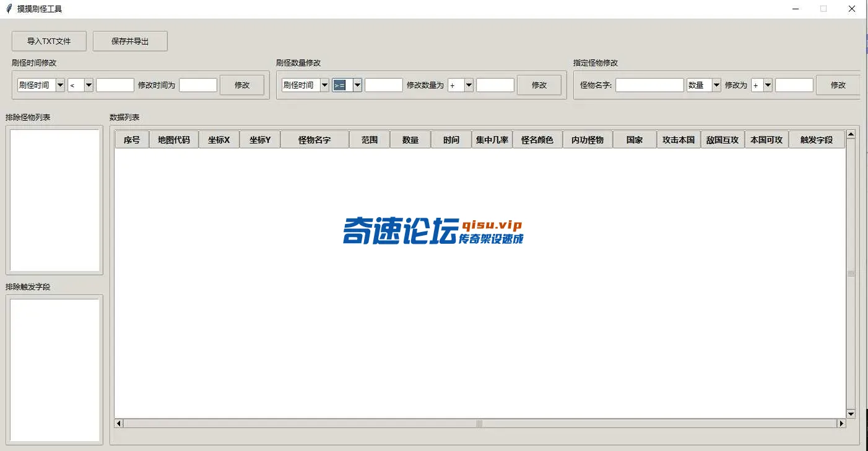Click 修改 button in 刷怪时间修改 section
This screenshot has height=451, width=868.
pyautogui.click(x=242, y=85)
